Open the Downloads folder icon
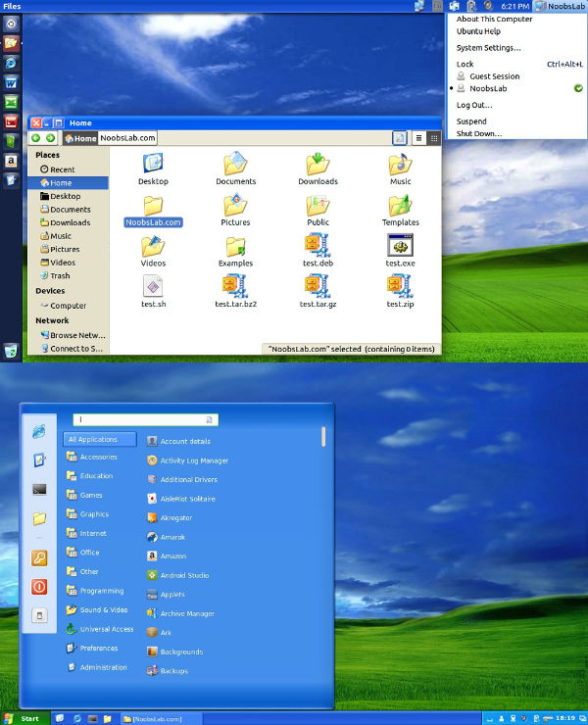Image resolution: width=588 pixels, height=725 pixels. click(x=318, y=163)
